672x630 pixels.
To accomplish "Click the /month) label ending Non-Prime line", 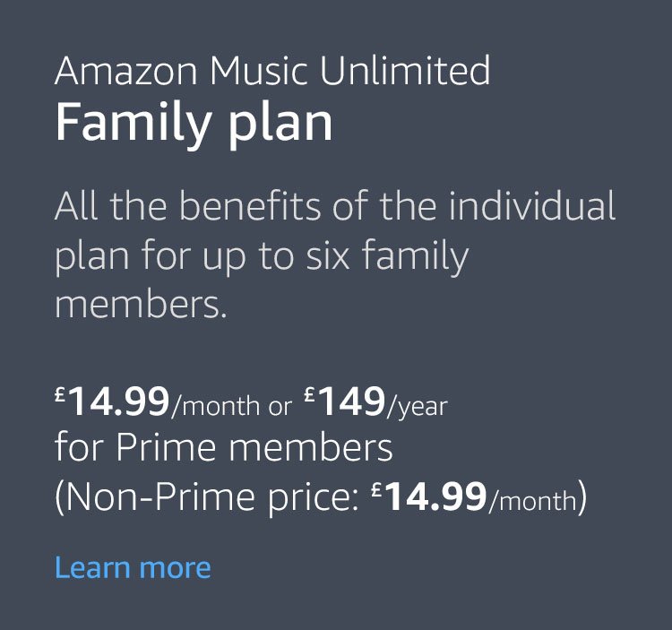I will click(538, 500).
